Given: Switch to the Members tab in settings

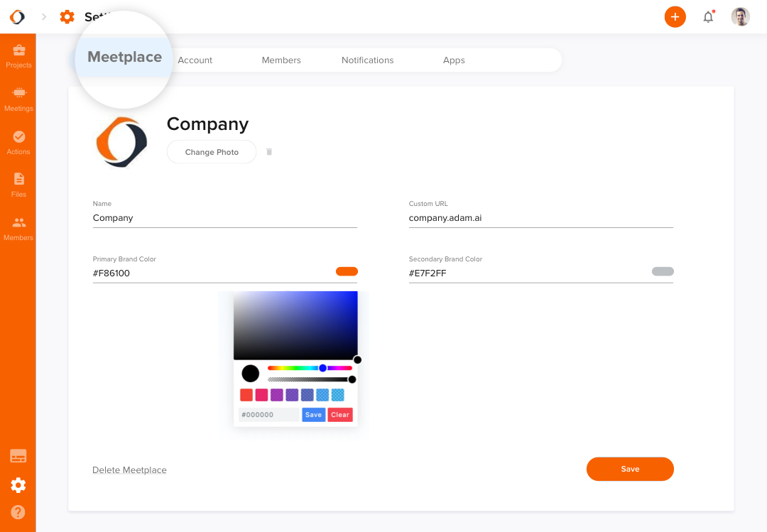Looking at the screenshot, I should tap(281, 60).
